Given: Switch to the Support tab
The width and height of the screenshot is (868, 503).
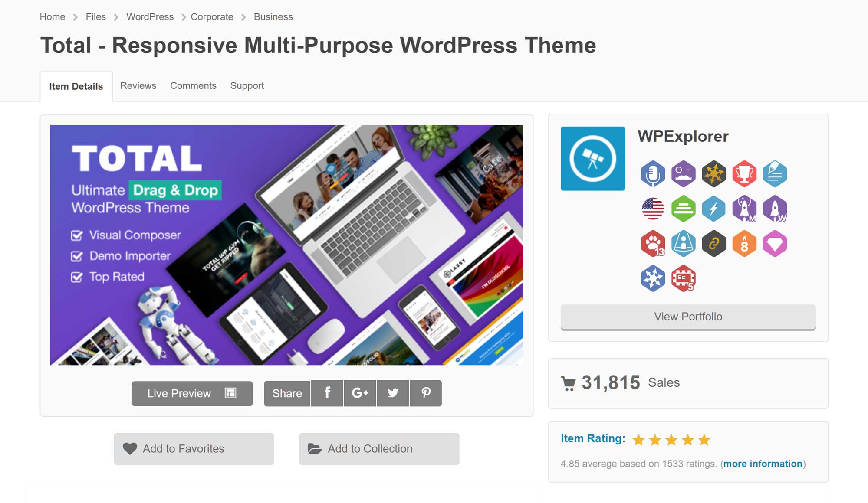Looking at the screenshot, I should (x=247, y=86).
